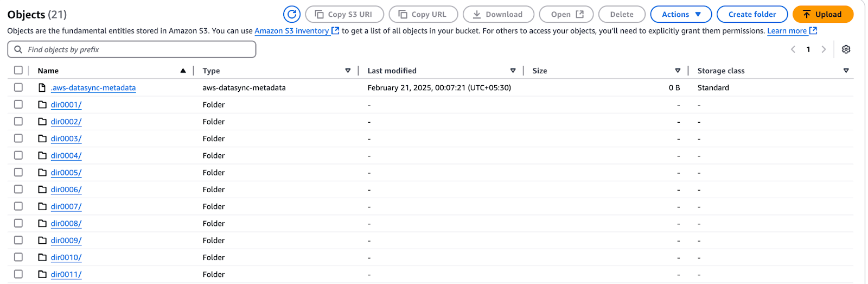Go to the next page arrow
The height and width of the screenshot is (284, 868).
824,49
